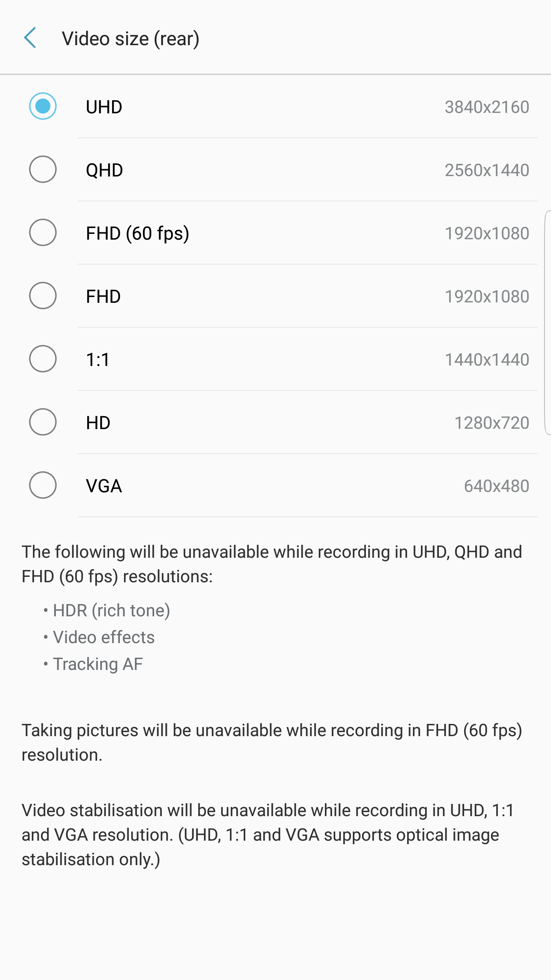Tap the FHD (60 fps) label
Viewport: 551px width, 980px height.
click(x=138, y=234)
